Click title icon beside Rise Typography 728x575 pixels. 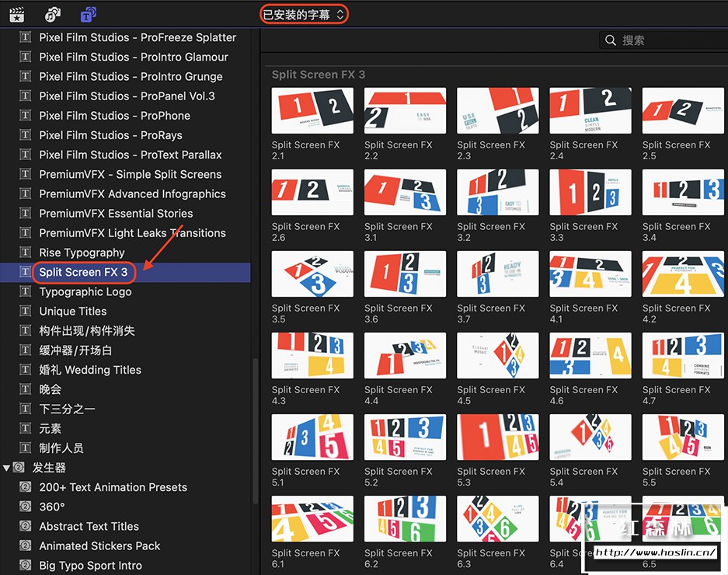(26, 253)
